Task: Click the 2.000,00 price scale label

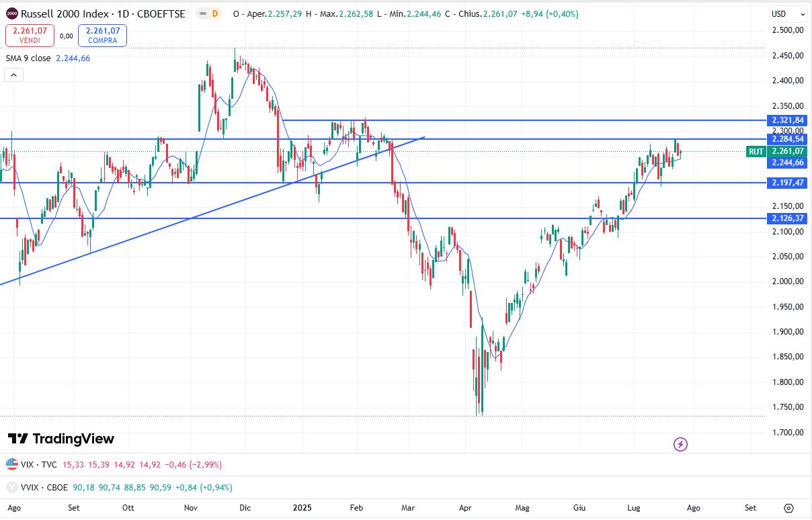Action: point(788,281)
